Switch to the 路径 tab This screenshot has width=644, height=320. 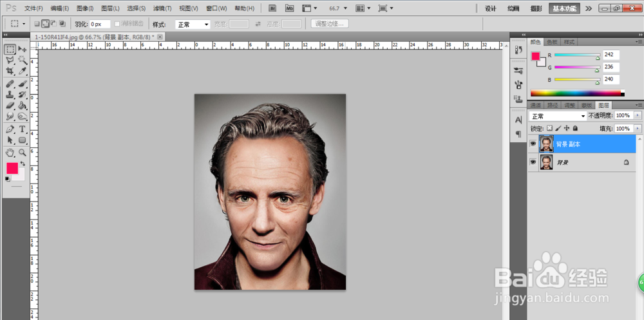(x=553, y=105)
